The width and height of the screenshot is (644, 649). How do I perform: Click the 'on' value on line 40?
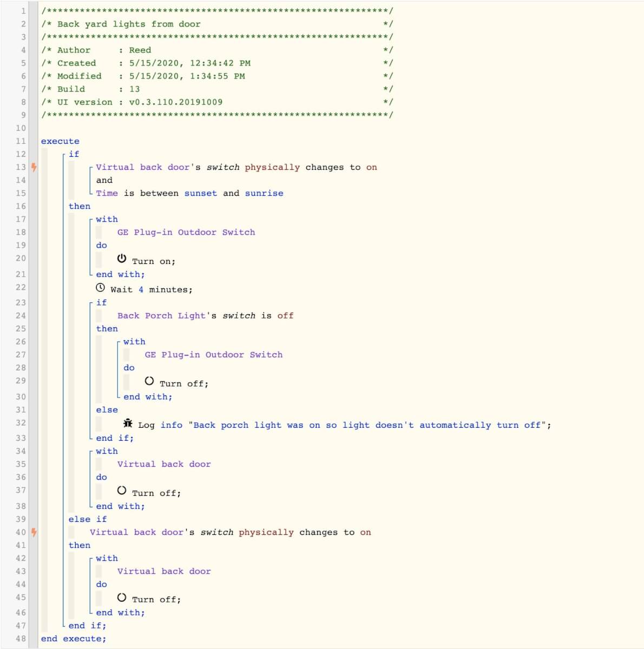click(x=366, y=532)
